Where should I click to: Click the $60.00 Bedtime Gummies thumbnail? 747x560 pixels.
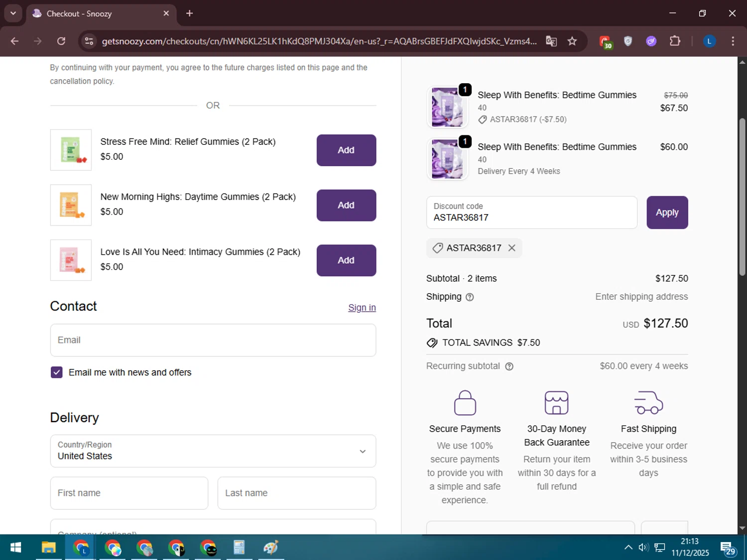click(447, 159)
